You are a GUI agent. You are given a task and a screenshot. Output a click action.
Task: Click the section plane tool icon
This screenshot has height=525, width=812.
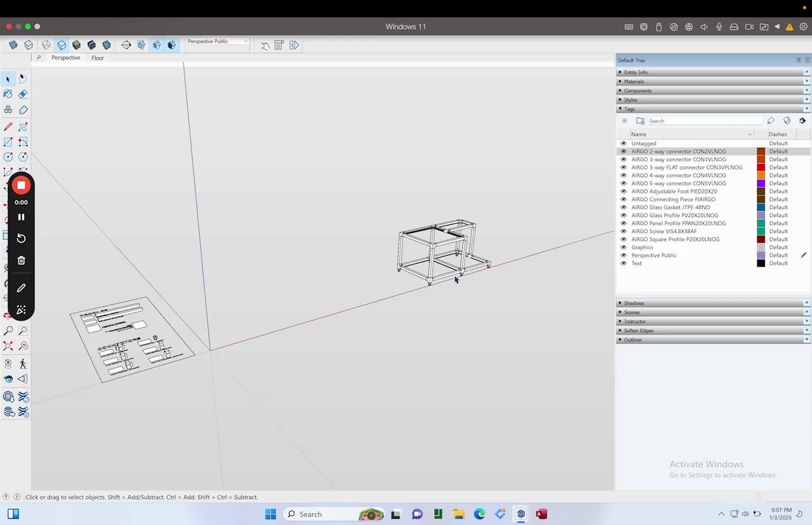pos(126,45)
